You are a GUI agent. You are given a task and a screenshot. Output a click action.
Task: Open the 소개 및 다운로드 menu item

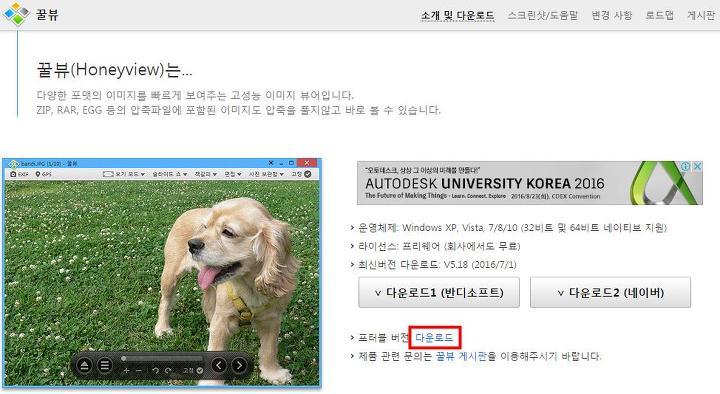point(457,15)
